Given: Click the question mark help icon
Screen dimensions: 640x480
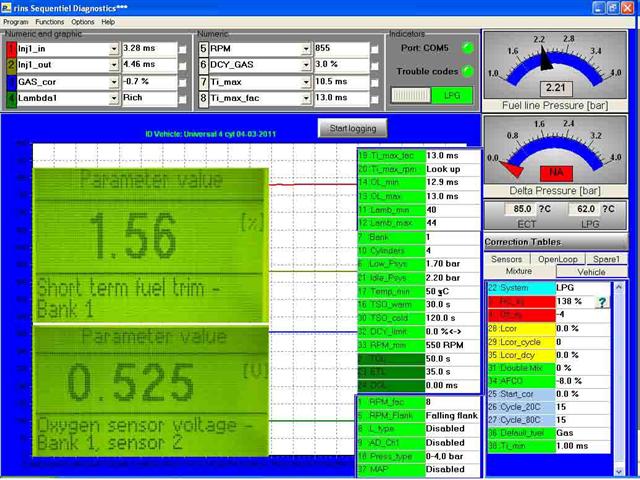Looking at the screenshot, I should tap(602, 302).
